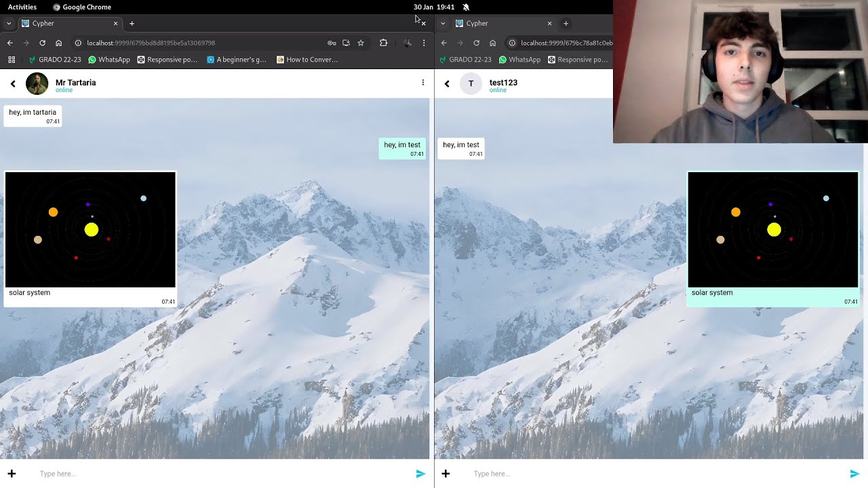The height and width of the screenshot is (488, 868).
Task: Open Responsive po... bookmark in right browser
Action: point(578,60)
